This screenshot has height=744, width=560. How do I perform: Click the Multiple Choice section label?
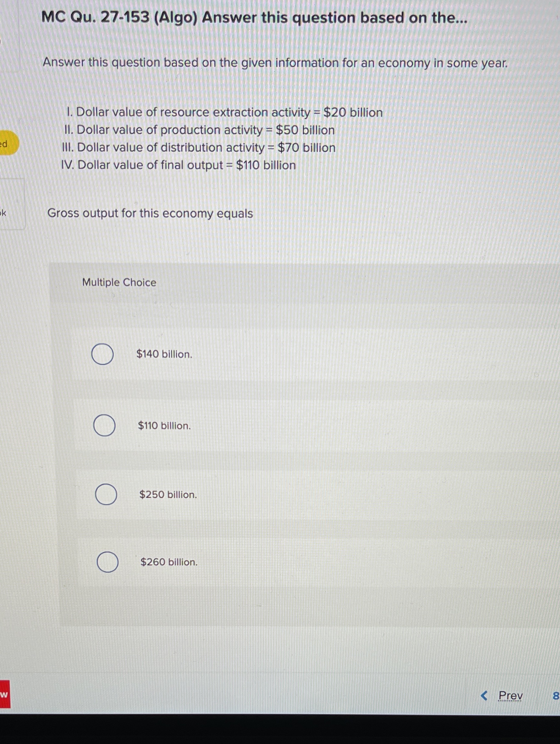[x=120, y=283]
